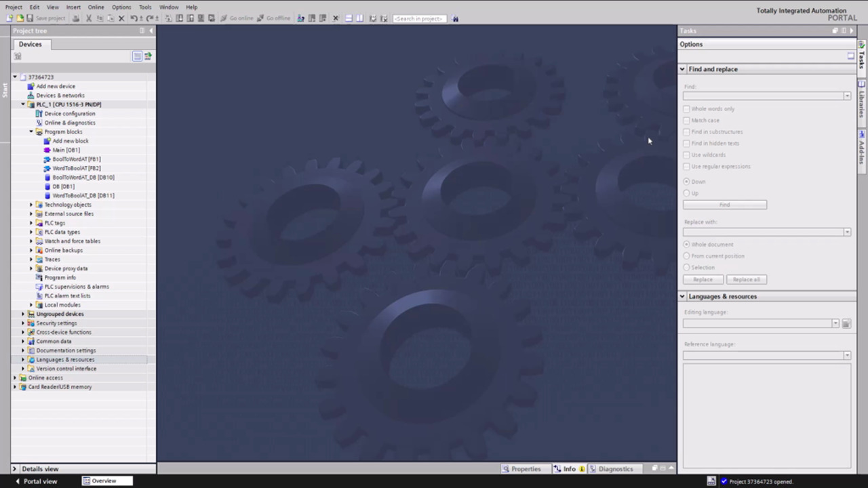This screenshot has width=868, height=488.
Task: Collapse the Find and replace section
Action: (x=682, y=69)
